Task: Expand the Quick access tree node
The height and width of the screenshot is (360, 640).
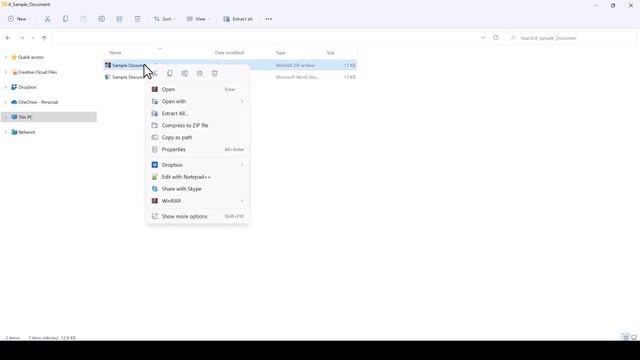Action: tap(6, 57)
